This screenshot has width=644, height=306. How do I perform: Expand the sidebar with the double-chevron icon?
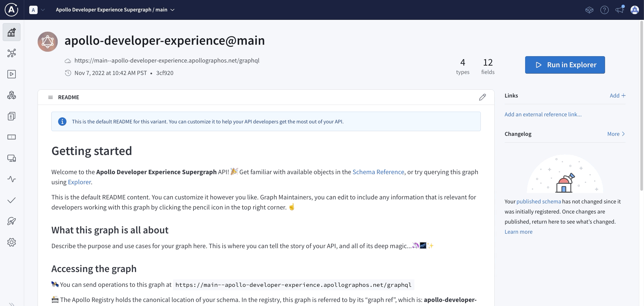point(11,304)
